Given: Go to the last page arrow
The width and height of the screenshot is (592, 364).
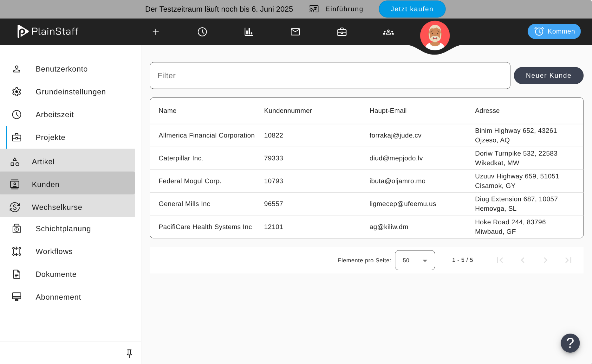Looking at the screenshot, I should pyautogui.click(x=568, y=260).
